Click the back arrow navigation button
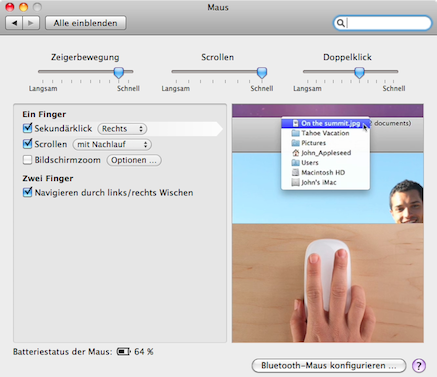Image resolution: width=437 pixels, height=377 pixels. point(14,23)
